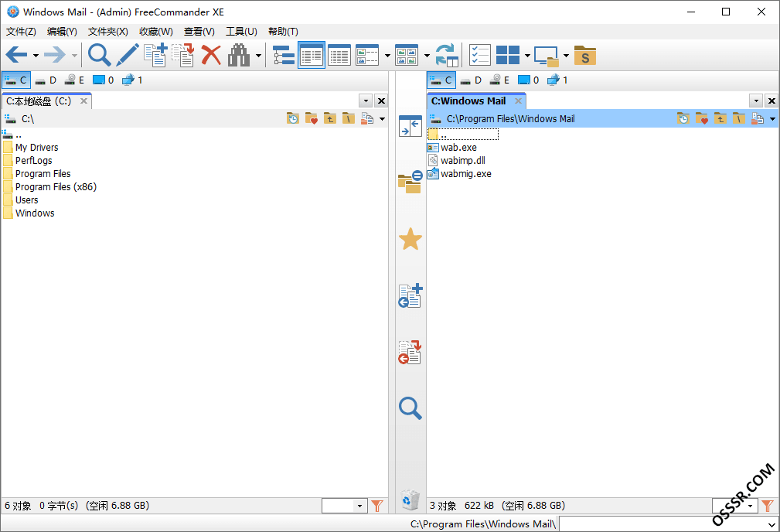Click the left panel favorites heart folder icon
780x532 pixels.
pos(312,118)
